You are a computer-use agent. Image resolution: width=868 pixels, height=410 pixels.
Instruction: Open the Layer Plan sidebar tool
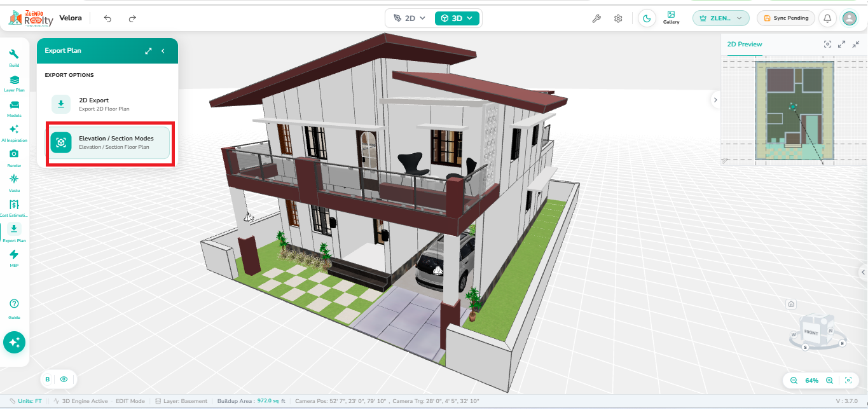(x=14, y=83)
